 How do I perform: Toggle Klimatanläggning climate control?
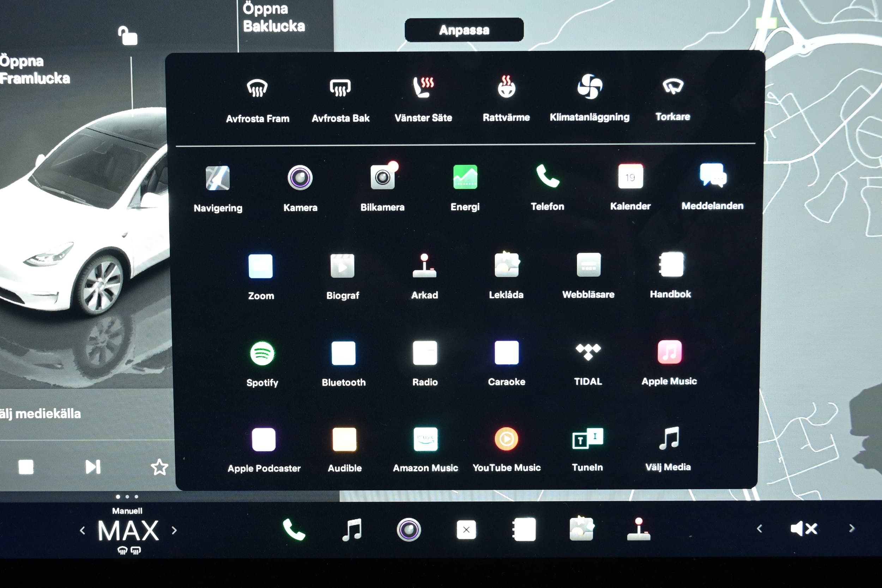click(x=590, y=98)
